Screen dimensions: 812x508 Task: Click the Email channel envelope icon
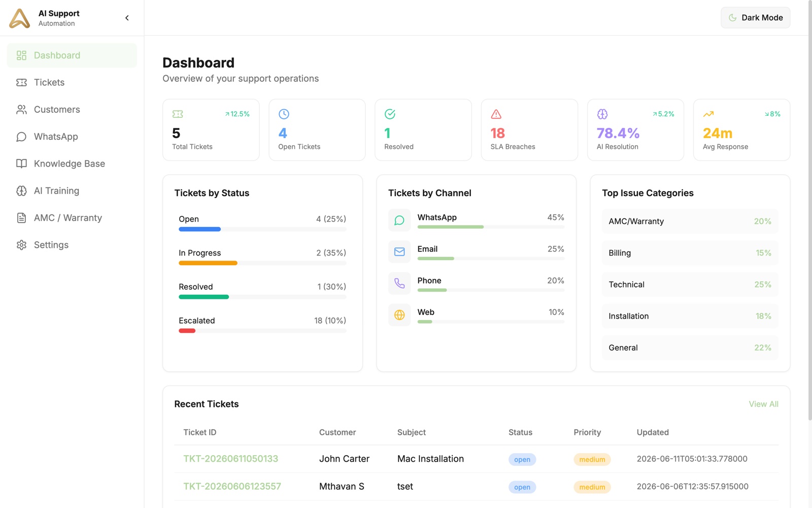pos(399,252)
